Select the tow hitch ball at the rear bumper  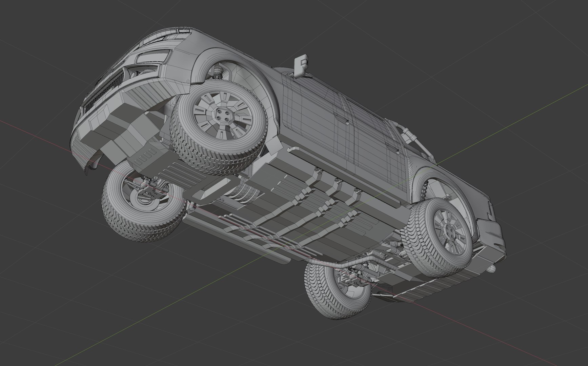(492, 269)
